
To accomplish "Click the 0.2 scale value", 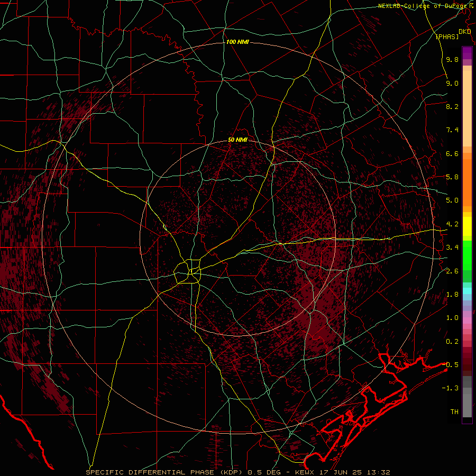I will tap(452, 342).
